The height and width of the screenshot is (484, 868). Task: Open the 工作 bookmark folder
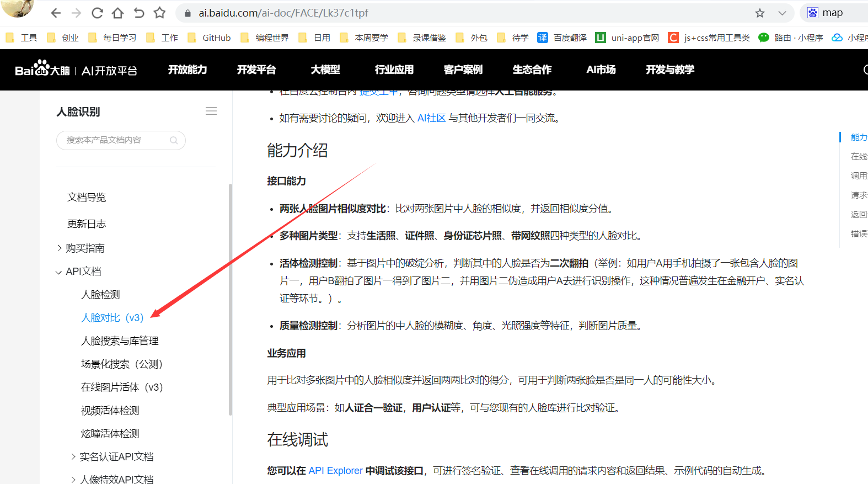162,38
